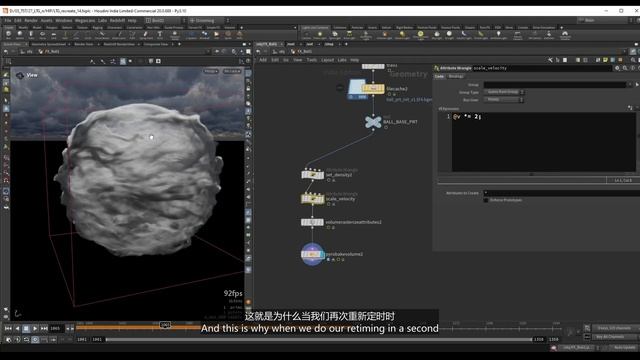The width and height of the screenshot is (640, 360).
Task: Click the Metaball shelf tool
Action: (x=204, y=35)
